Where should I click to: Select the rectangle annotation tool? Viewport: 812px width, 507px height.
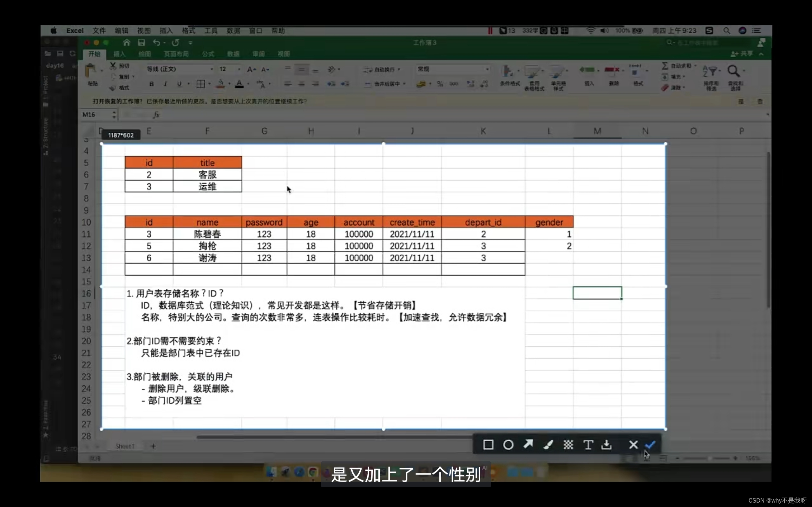488,445
